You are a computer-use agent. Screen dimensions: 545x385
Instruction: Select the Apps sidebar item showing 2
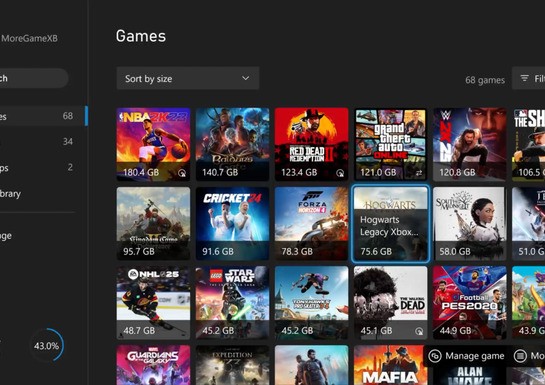point(43,167)
